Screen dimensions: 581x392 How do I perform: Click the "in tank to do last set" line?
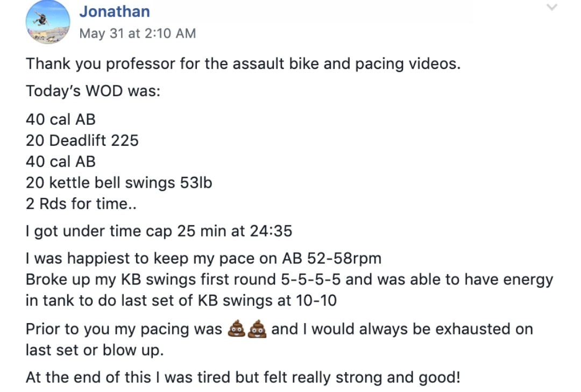click(181, 301)
